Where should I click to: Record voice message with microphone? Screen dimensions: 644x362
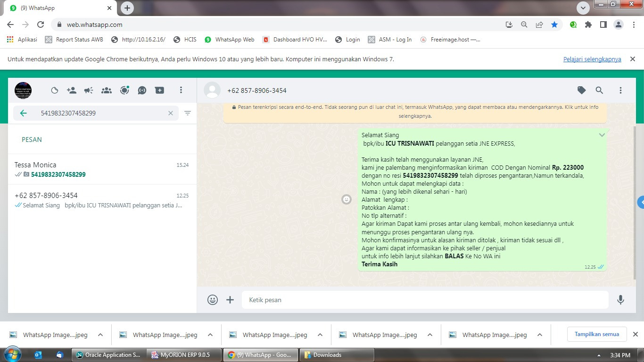coord(621,300)
